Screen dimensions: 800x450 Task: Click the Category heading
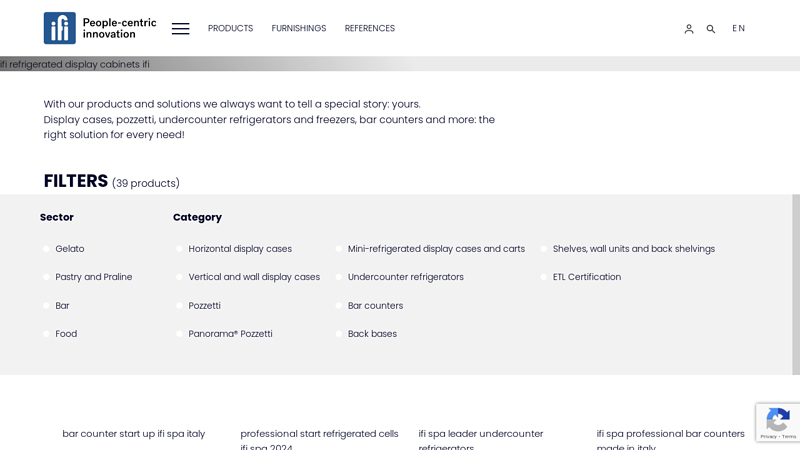197,217
